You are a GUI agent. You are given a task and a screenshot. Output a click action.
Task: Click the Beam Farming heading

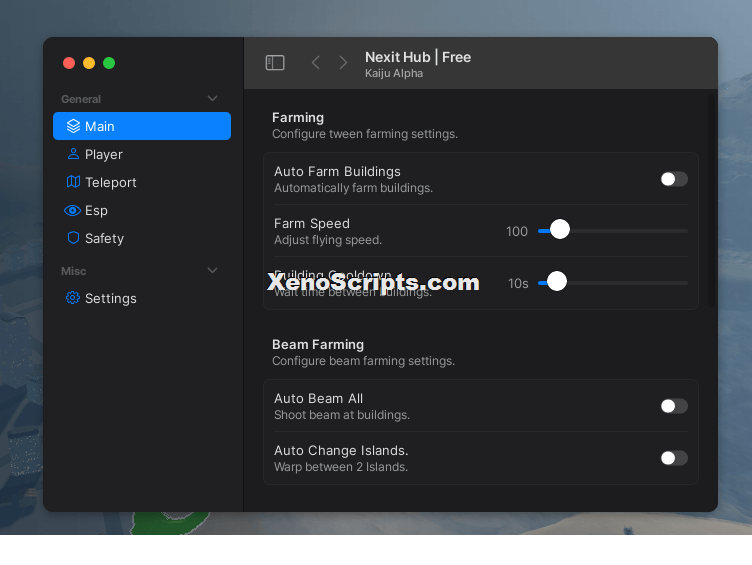(317, 344)
